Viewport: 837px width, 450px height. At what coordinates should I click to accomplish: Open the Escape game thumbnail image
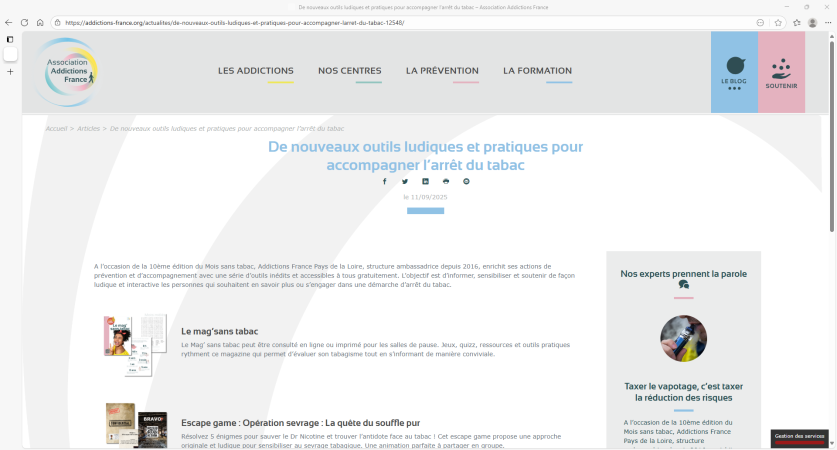click(x=136, y=425)
